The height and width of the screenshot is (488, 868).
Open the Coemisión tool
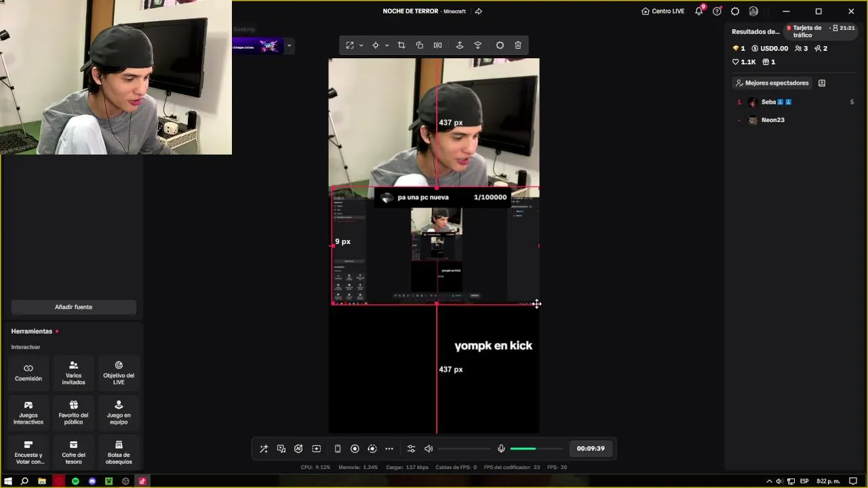tap(28, 372)
